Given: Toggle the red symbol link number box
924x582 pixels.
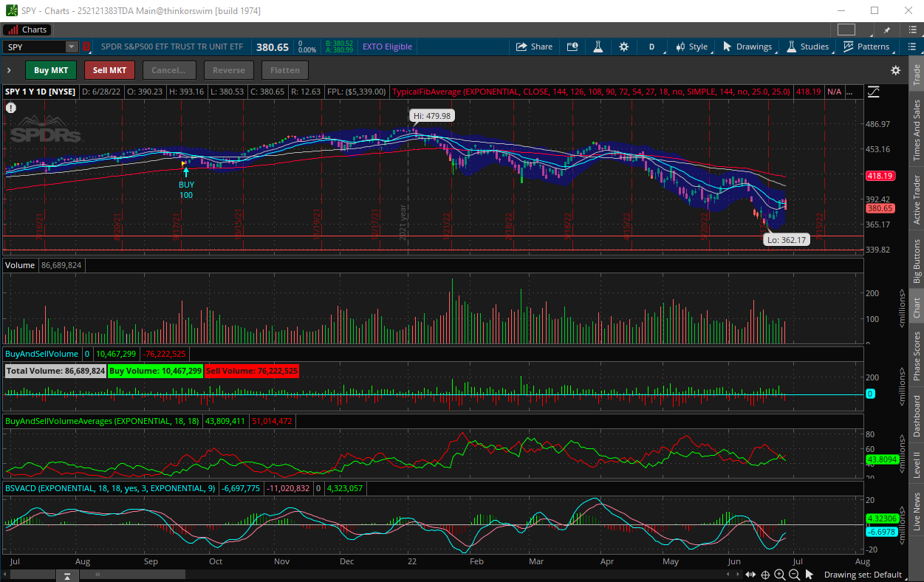Looking at the screenshot, I should (x=86, y=47).
